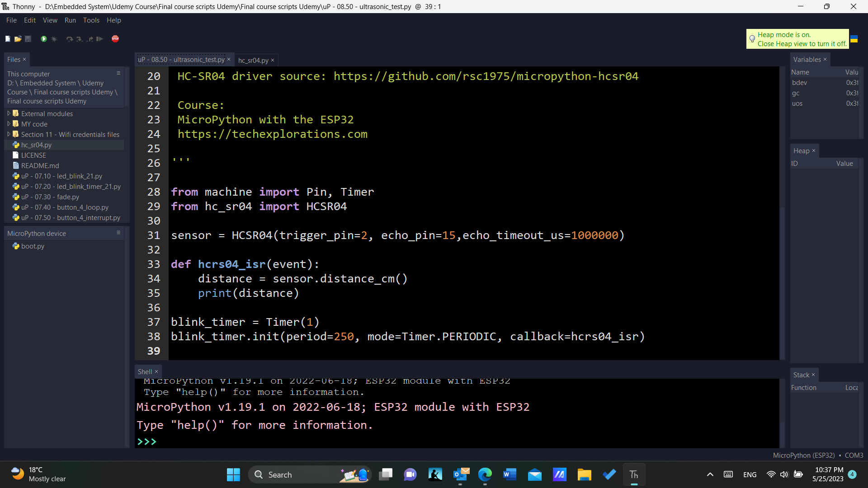This screenshot has height=488, width=868.
Task: Select boot.py under MicroPython device
Action: tap(32, 246)
